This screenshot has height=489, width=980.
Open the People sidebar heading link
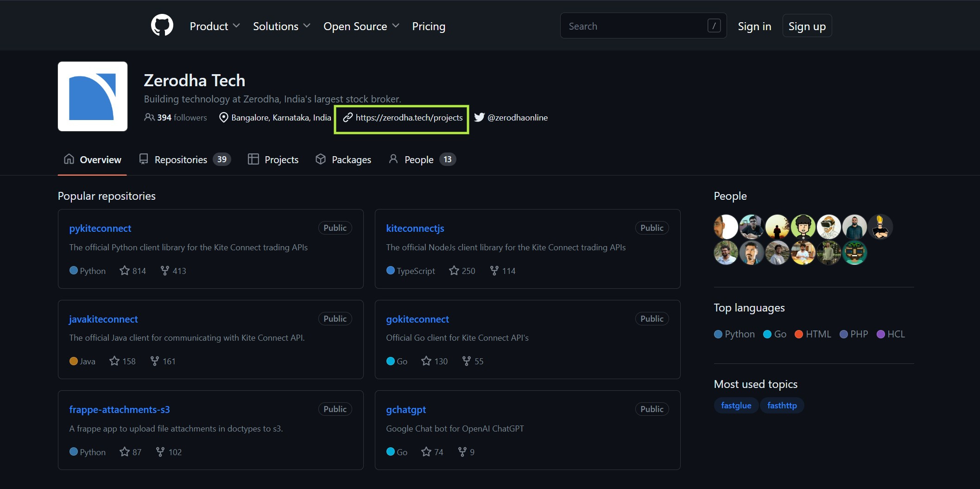pyautogui.click(x=730, y=196)
